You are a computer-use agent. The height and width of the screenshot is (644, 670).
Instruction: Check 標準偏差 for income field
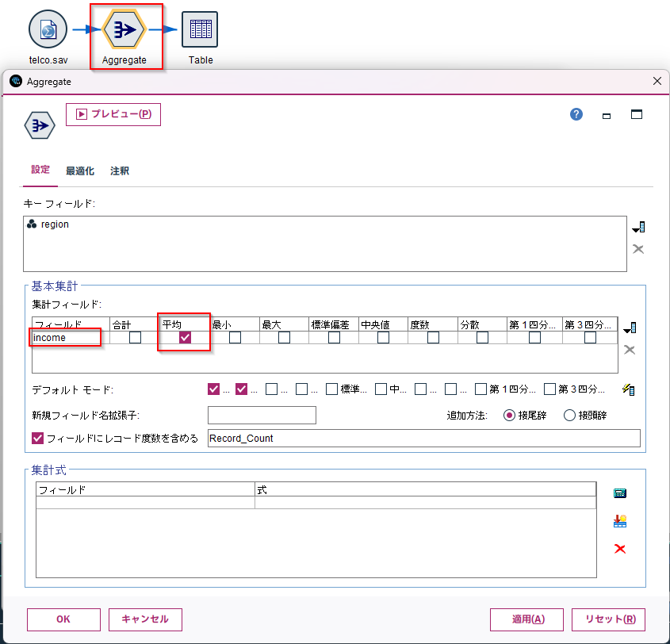click(x=334, y=338)
